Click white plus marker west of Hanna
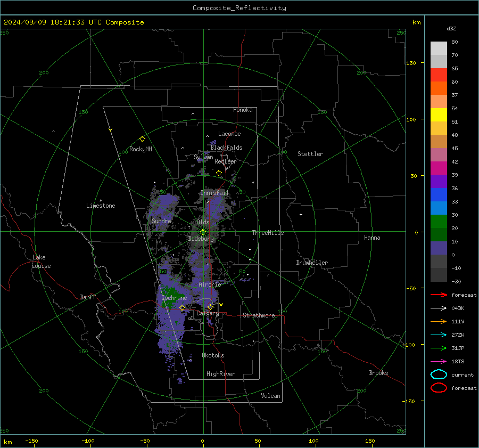479x448 pixels. 301,214
